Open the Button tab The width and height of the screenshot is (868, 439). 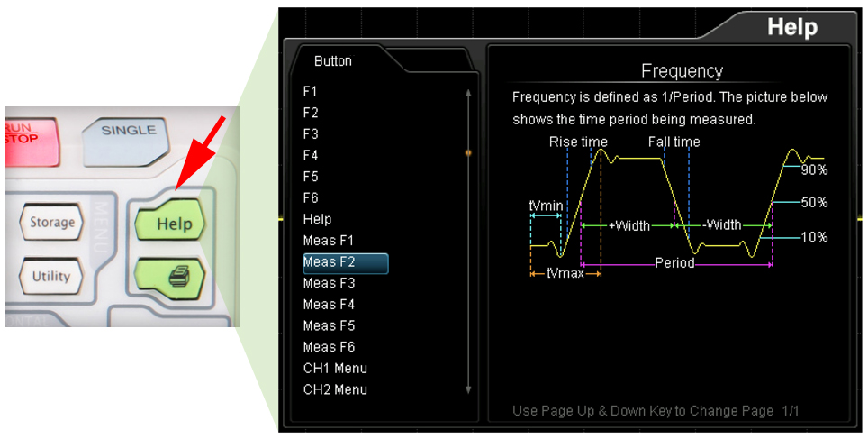(x=333, y=61)
